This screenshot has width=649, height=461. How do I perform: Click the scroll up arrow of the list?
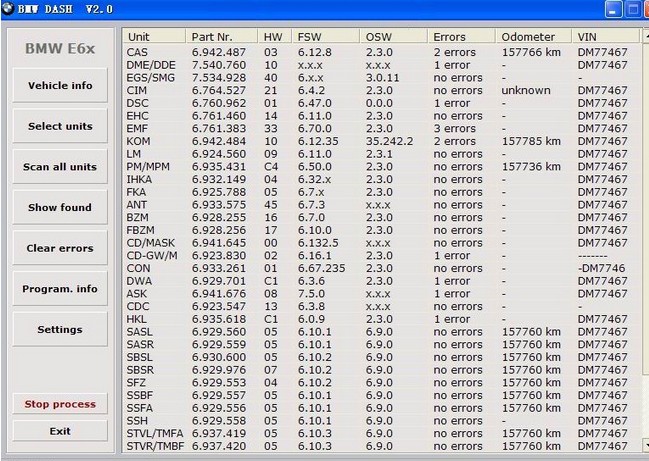pos(645,36)
